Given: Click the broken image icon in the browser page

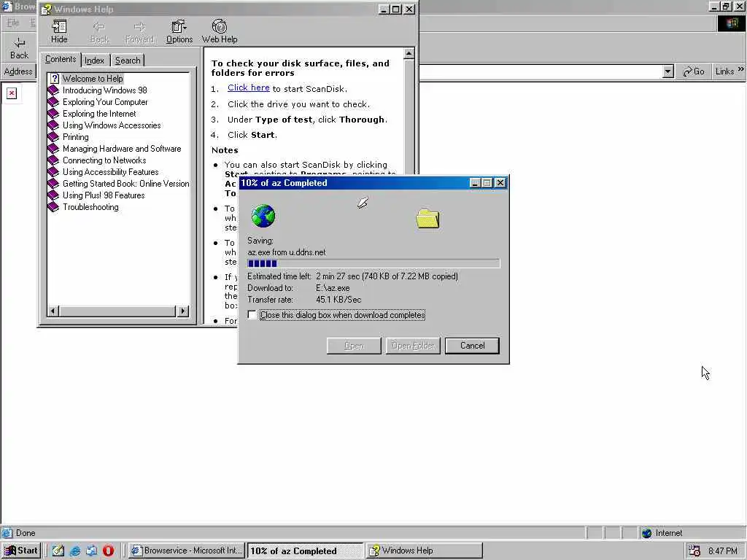Looking at the screenshot, I should (x=12, y=93).
